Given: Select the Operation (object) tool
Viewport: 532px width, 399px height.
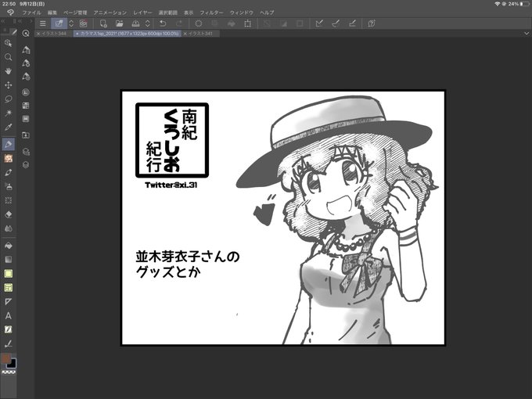Looking at the screenshot, I should pos(8,43).
